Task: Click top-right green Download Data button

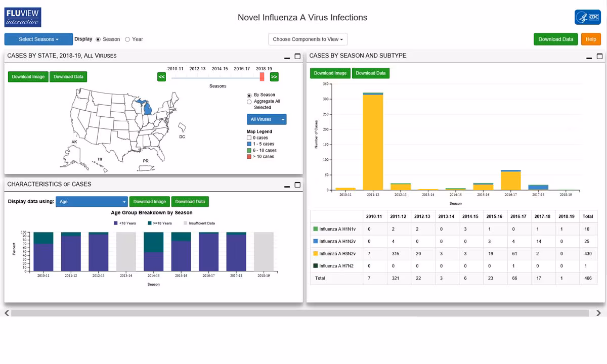Action: pos(555,39)
